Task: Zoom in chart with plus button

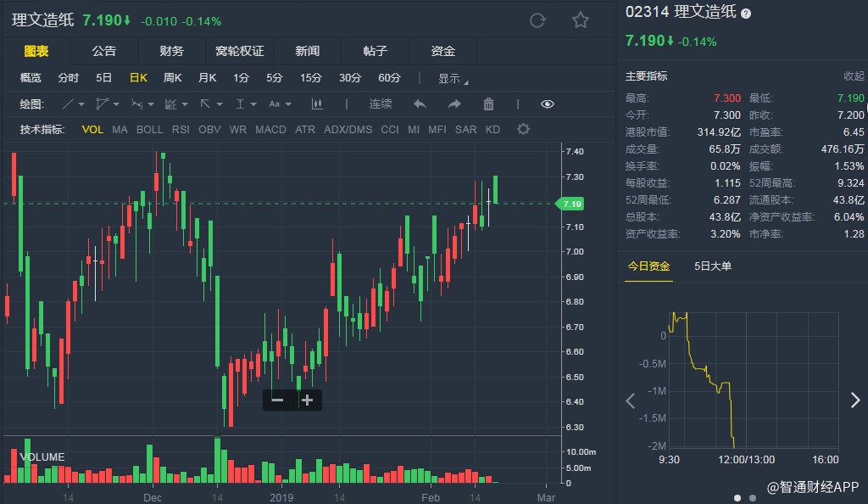Action: tap(307, 400)
